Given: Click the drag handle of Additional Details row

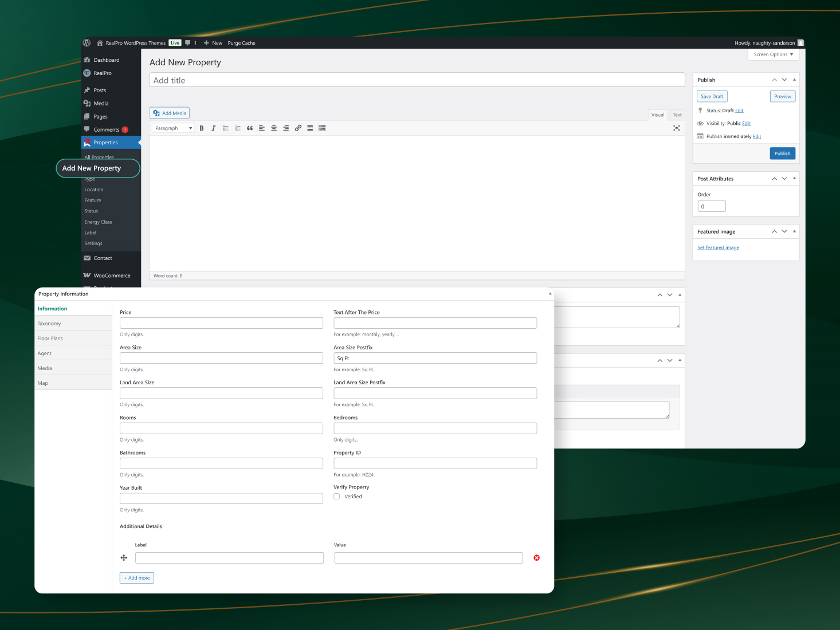Looking at the screenshot, I should click(124, 558).
